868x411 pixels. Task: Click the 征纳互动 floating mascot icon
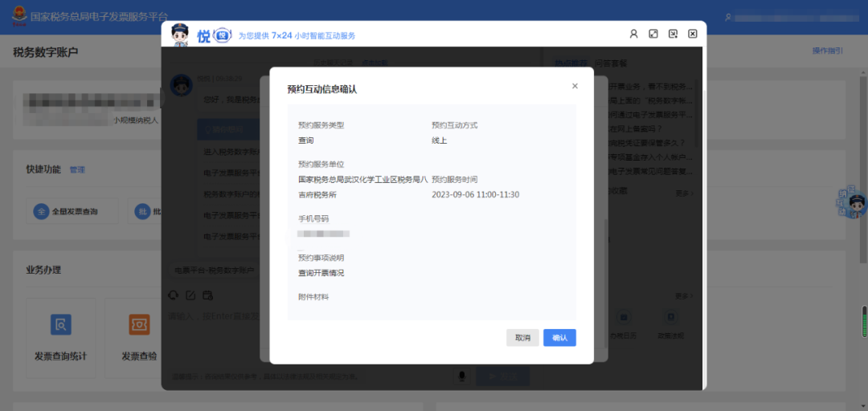click(x=853, y=204)
